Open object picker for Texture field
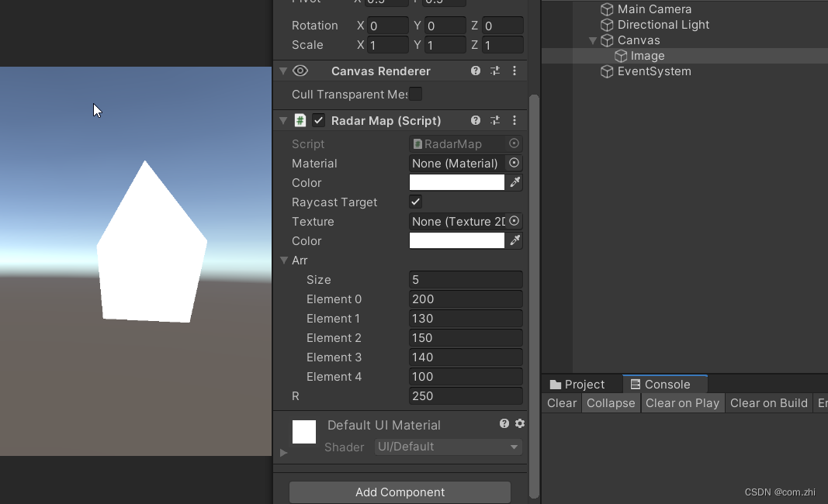 pos(514,221)
